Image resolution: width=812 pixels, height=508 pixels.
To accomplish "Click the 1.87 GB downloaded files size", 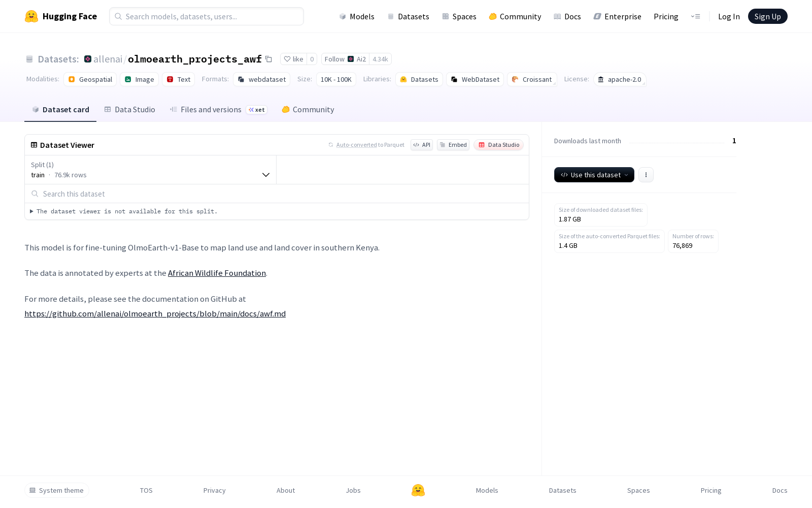I will [x=569, y=219].
